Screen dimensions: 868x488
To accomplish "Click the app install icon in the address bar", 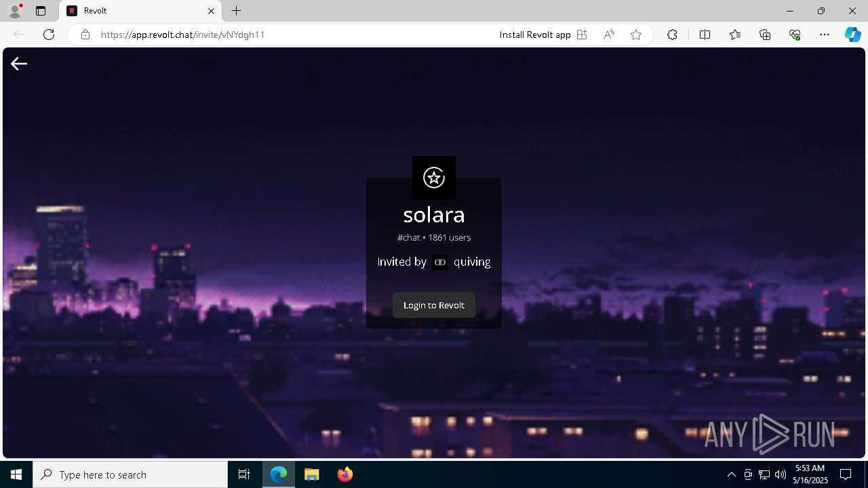I will click(582, 35).
